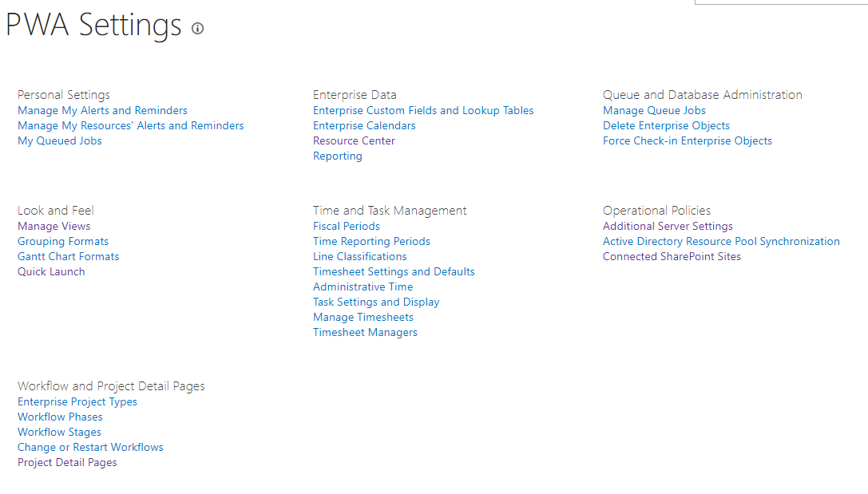868x494 pixels.
Task: Open Force Check-in Enterprise Objects
Action: click(688, 141)
